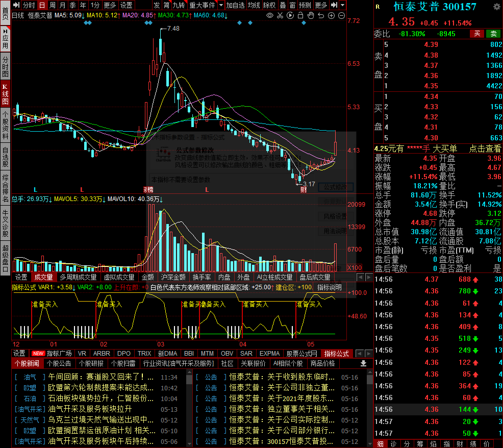Select the AI立桩成交量 tab
Screen dimensions: 503x448
click(274, 277)
